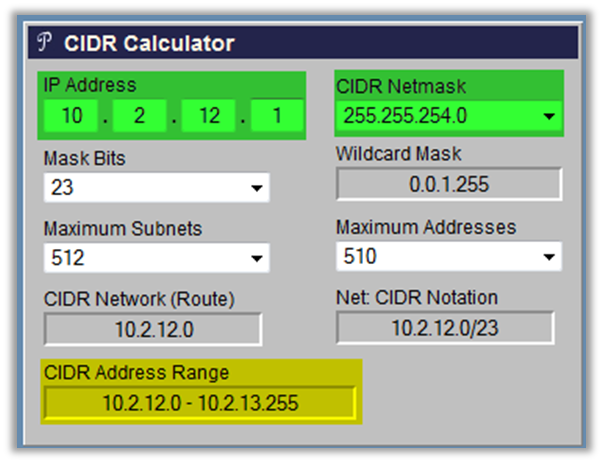
Task: Open the Maximum Subnets dropdown
Action: coord(257,258)
